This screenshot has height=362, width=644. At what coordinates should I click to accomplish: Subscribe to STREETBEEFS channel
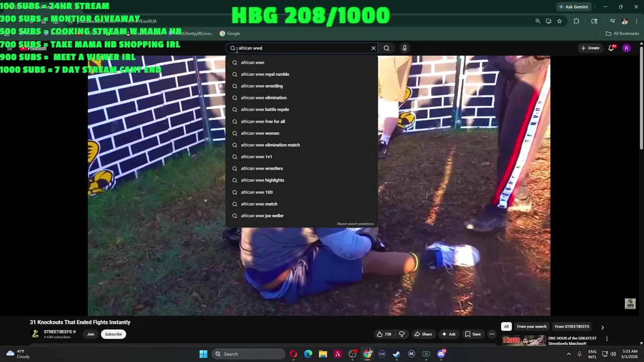point(113,334)
